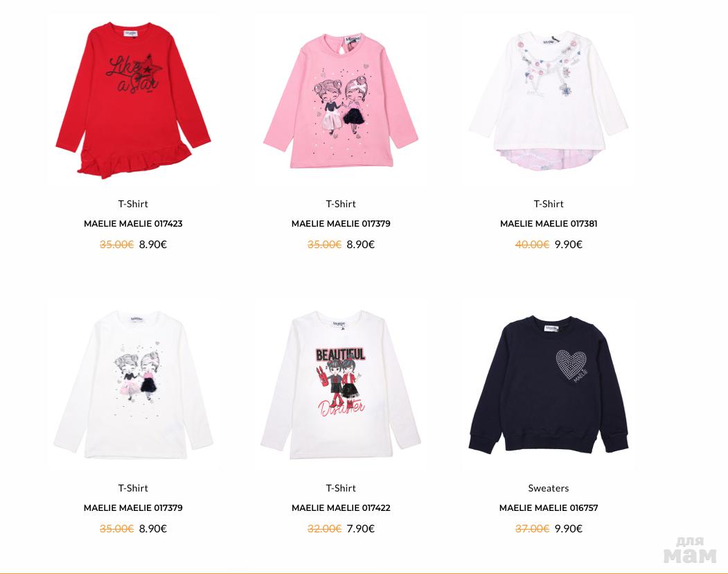Viewport: 728px width, 574px height.
Task: Open the Beautiful Disaster shirt image
Action: (341, 384)
